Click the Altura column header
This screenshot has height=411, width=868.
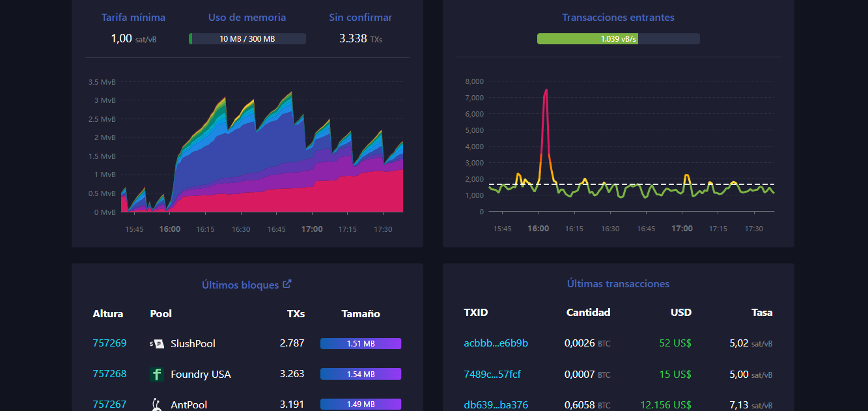pos(108,313)
